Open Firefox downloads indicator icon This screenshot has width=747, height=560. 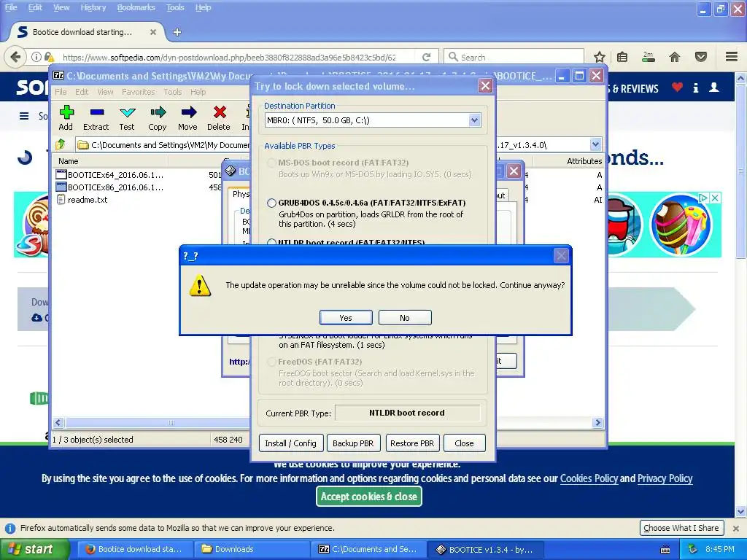pos(649,57)
